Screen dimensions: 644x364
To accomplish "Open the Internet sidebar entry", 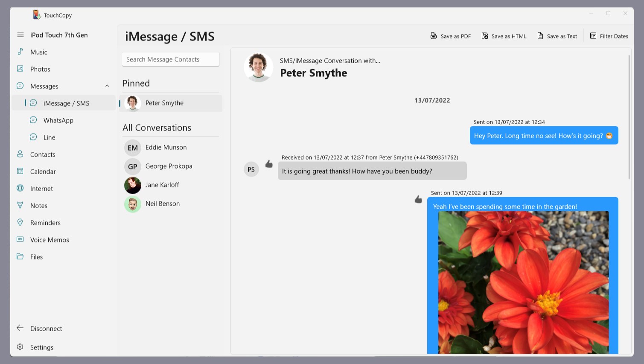I will pos(63,189).
